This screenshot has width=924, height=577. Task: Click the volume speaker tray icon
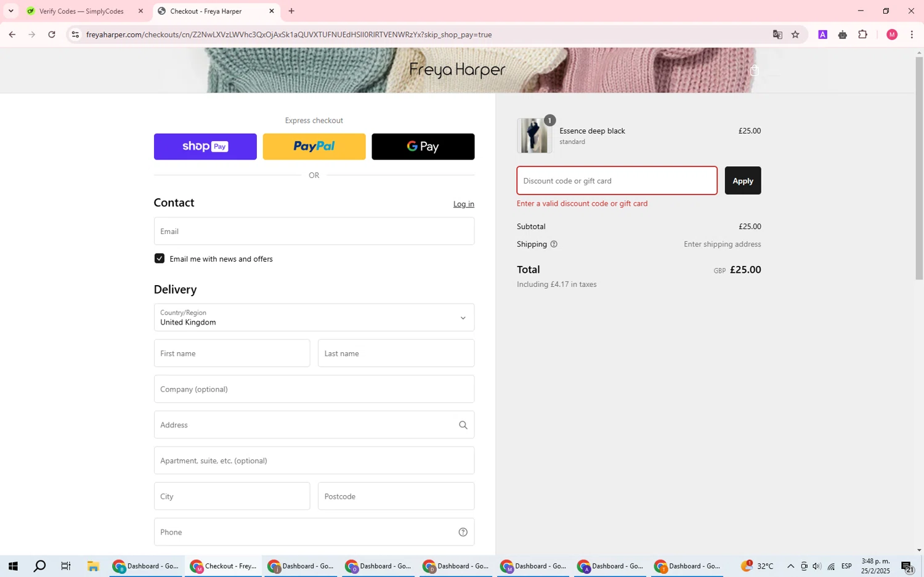(817, 567)
